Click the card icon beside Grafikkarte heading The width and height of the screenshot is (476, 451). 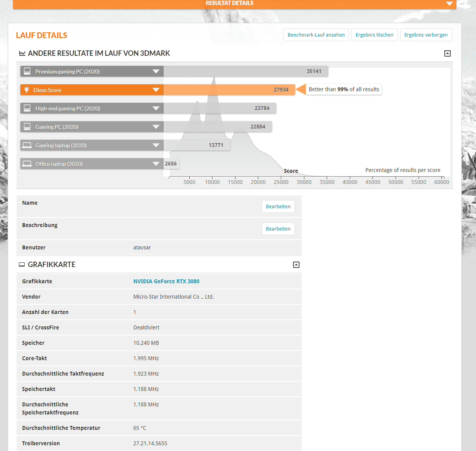pos(22,265)
